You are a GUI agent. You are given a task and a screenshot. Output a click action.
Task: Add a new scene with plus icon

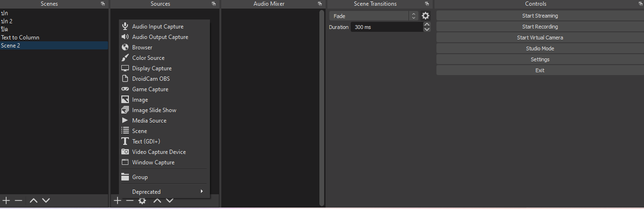[6, 200]
